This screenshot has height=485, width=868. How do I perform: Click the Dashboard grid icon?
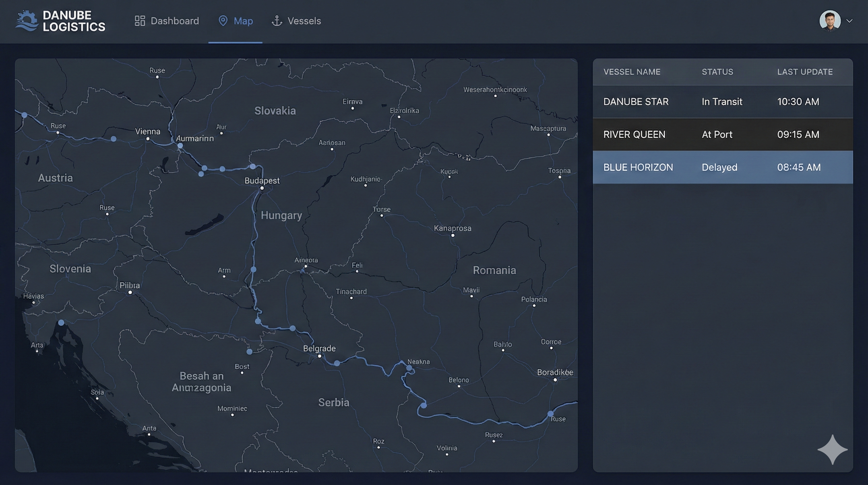[x=139, y=21]
